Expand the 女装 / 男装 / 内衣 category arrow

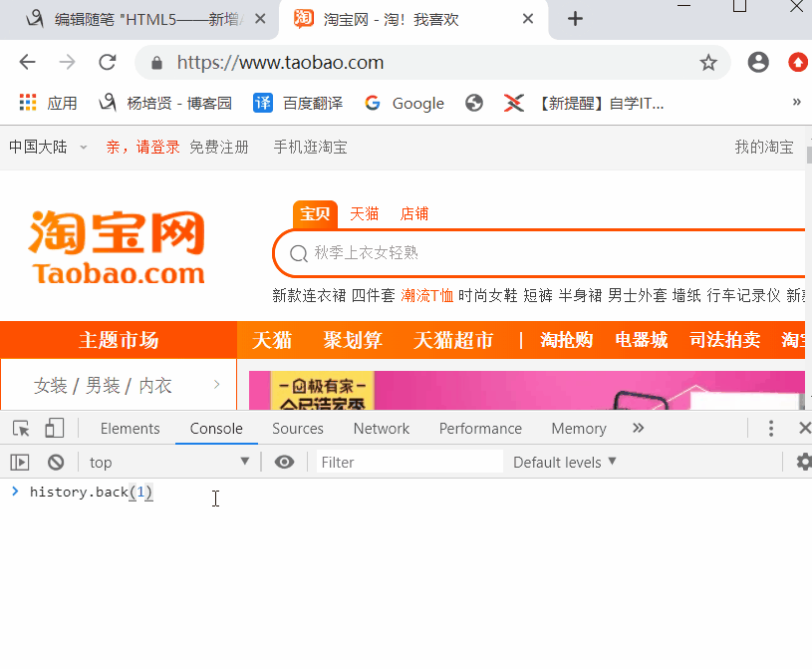(x=216, y=385)
